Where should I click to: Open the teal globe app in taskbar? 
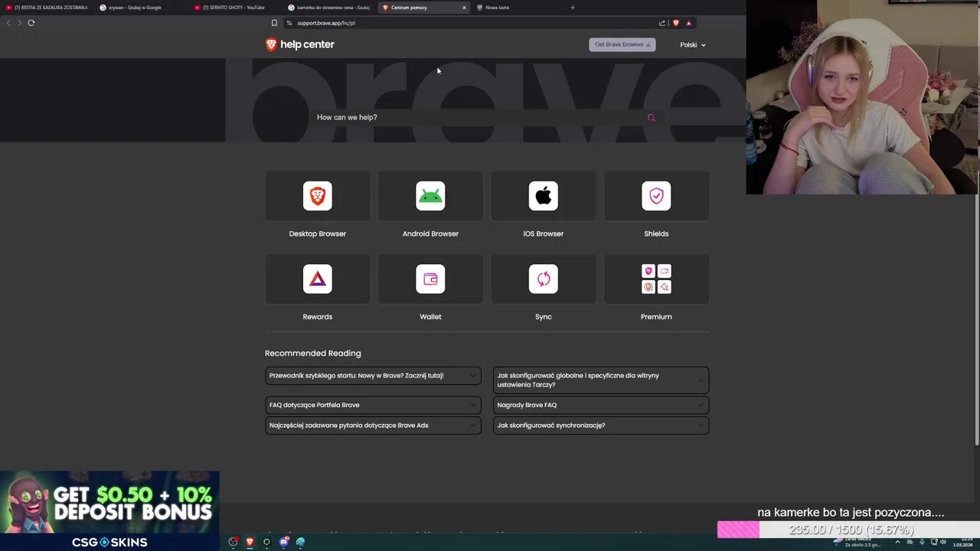[x=300, y=542]
